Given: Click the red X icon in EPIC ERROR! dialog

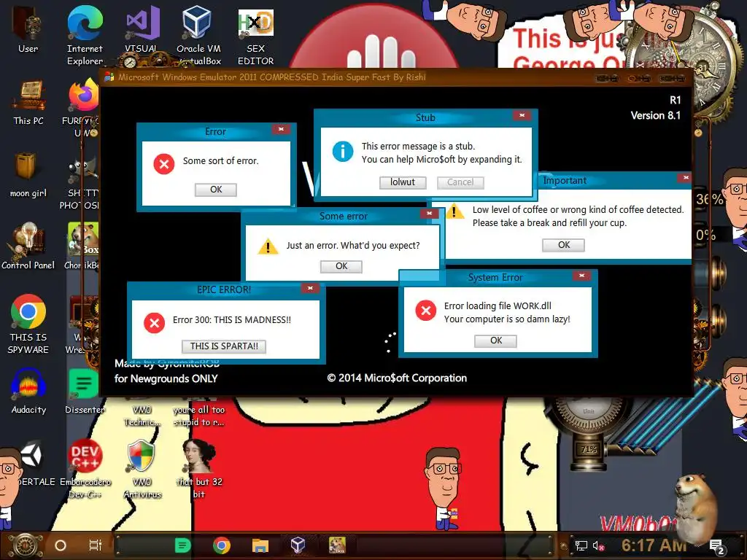Looking at the screenshot, I should click(155, 323).
